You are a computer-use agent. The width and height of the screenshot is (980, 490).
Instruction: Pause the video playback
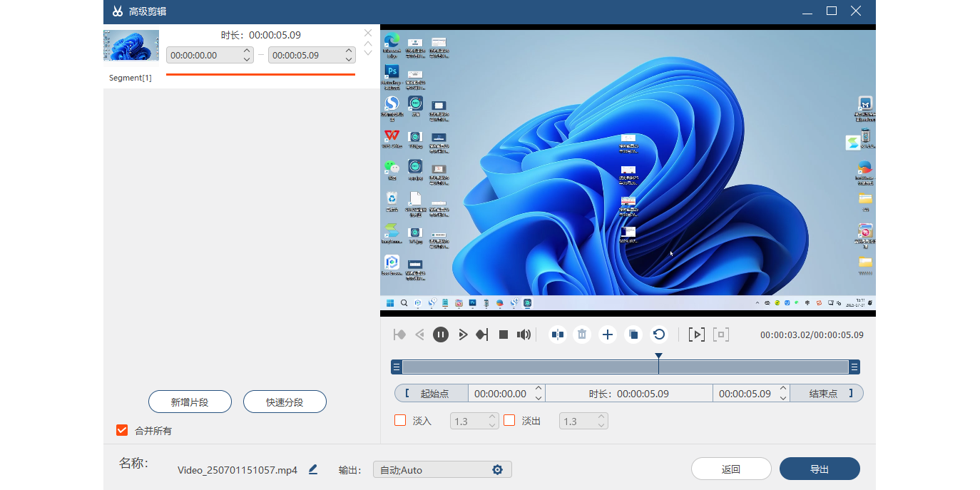coord(441,335)
